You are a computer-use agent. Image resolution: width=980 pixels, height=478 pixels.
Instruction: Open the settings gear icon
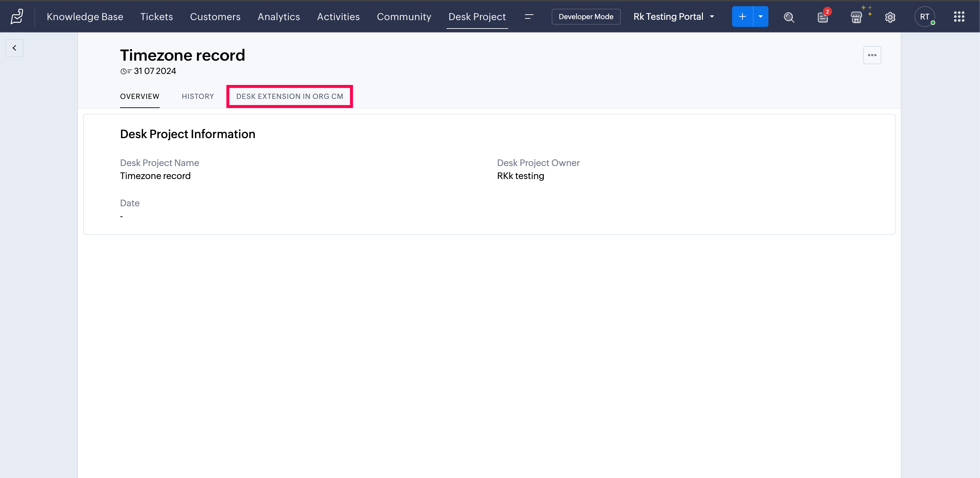pyautogui.click(x=890, y=17)
